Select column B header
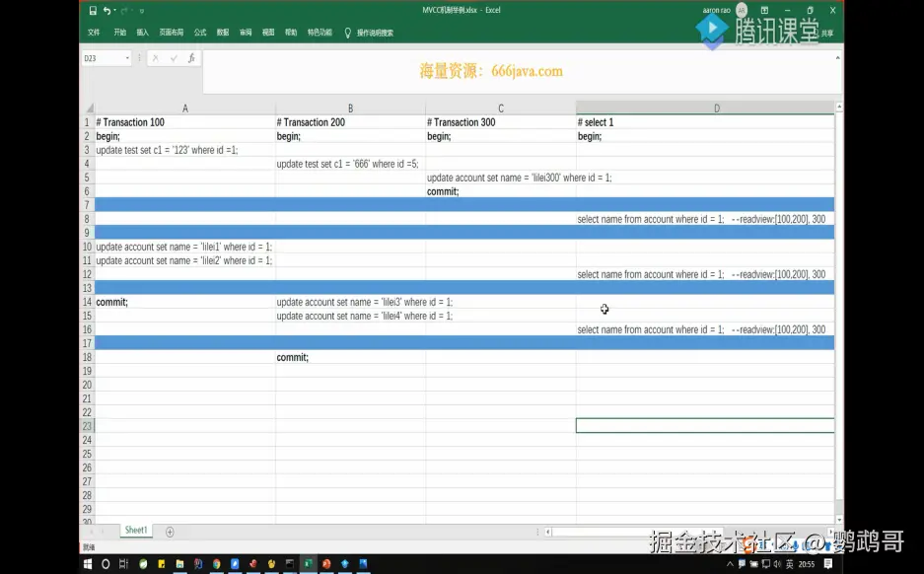This screenshot has width=924, height=574. (x=350, y=108)
